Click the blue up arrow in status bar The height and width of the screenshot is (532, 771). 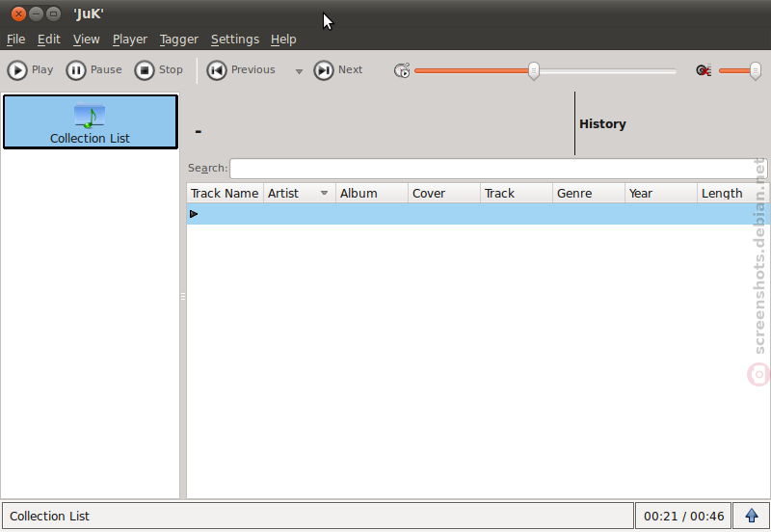pos(752,516)
